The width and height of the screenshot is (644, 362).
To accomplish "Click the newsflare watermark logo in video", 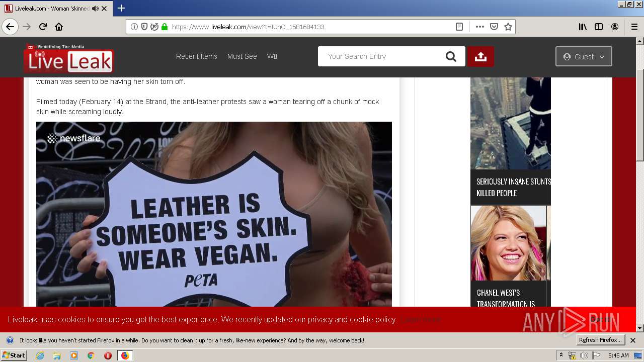I will (x=74, y=138).
